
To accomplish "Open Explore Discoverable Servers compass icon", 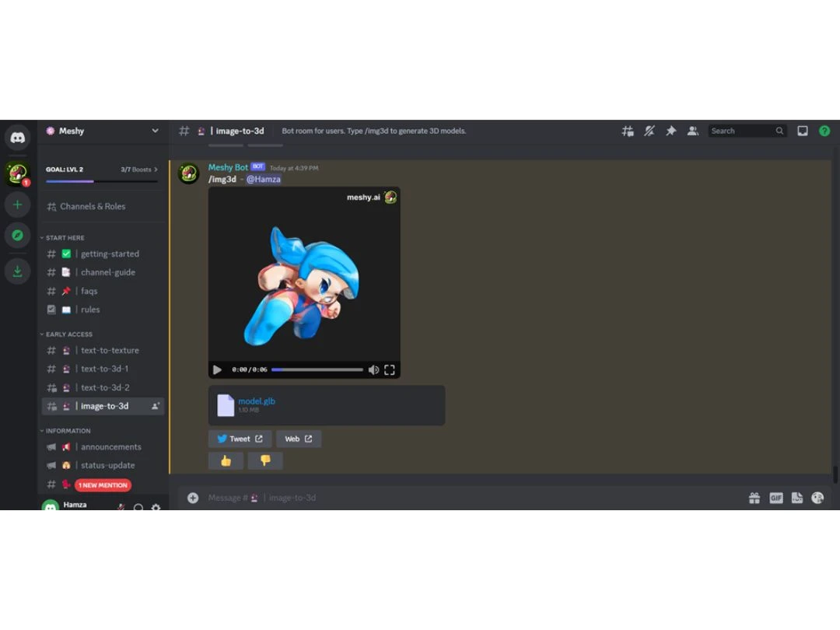I will coord(18,235).
